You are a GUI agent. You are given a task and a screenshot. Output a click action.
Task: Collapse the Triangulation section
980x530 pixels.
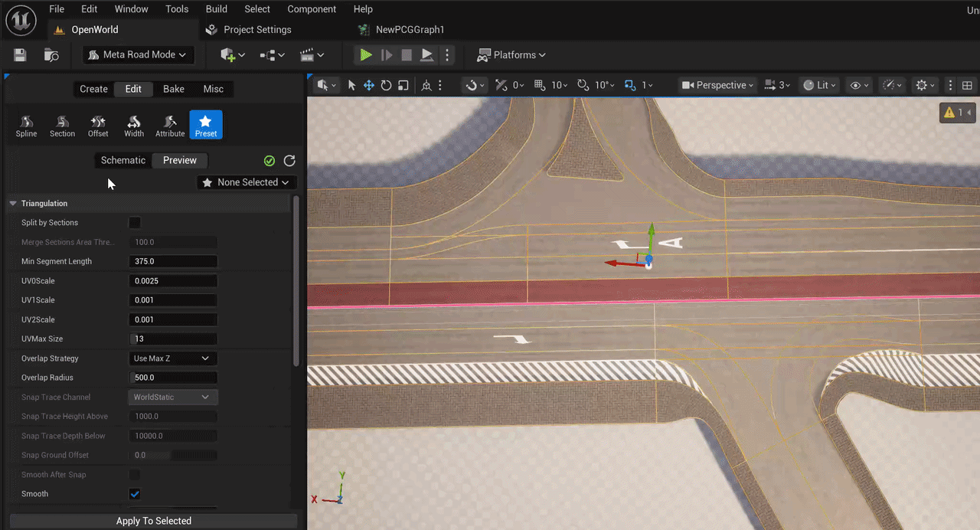tap(13, 204)
